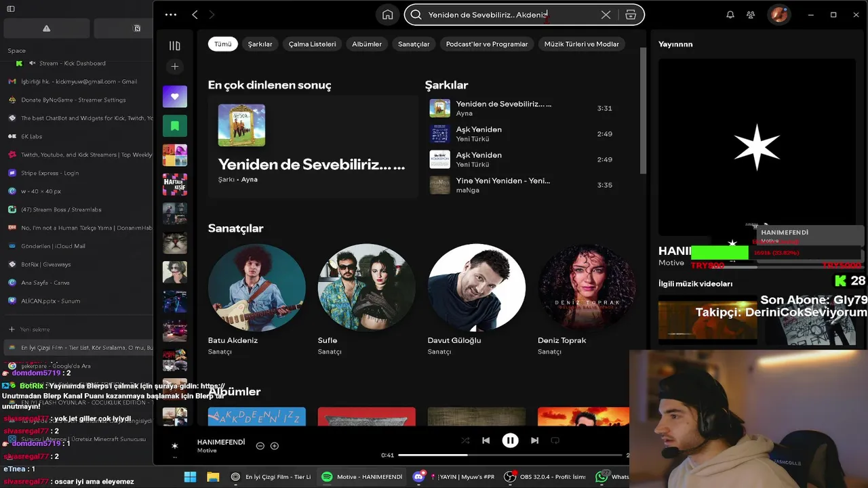Add HANIMEFENDİ to playlist with plus icon
Image resolution: width=868 pixels, height=488 pixels.
tap(275, 446)
